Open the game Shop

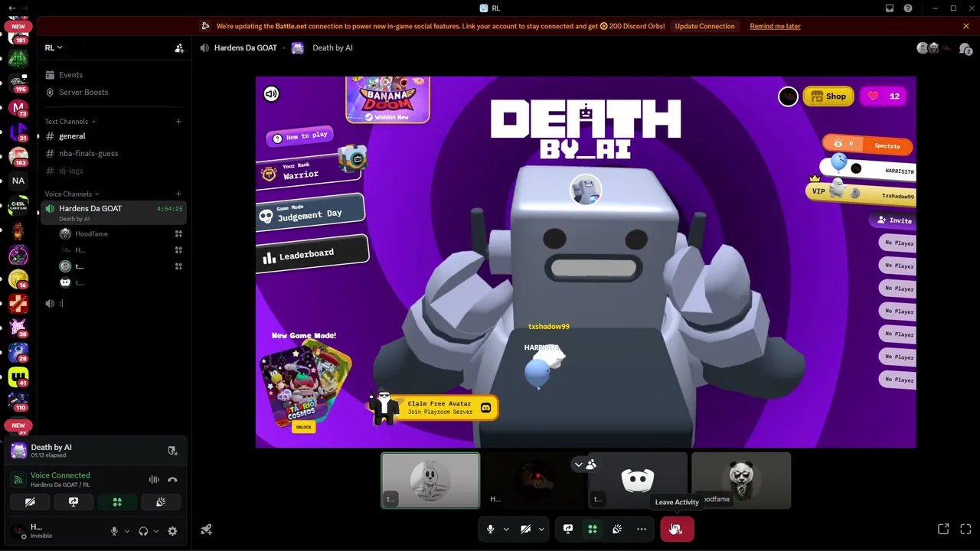pyautogui.click(x=828, y=96)
